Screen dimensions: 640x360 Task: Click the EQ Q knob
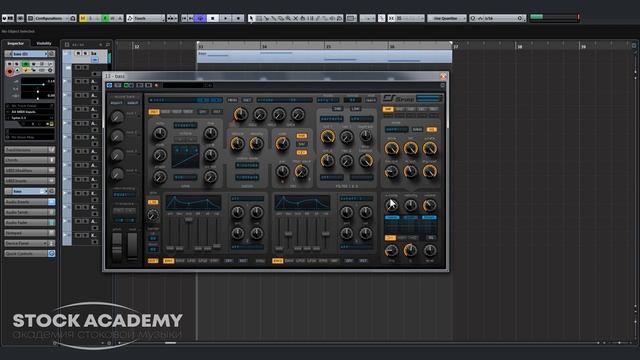pyautogui.click(x=411, y=250)
